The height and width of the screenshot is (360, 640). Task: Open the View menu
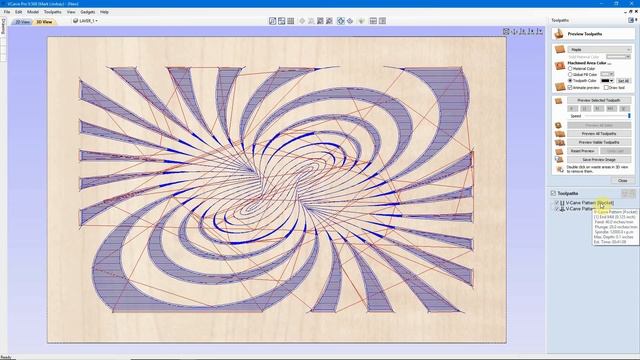point(71,12)
